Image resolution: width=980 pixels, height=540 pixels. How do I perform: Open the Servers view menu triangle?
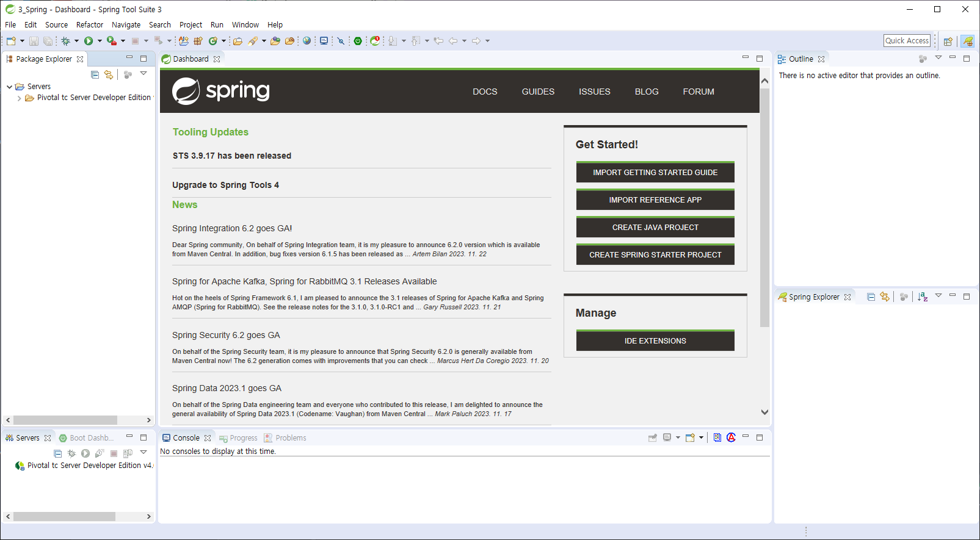point(143,453)
